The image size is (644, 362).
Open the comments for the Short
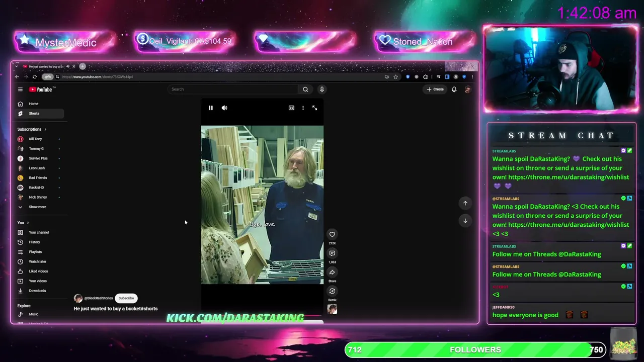[332, 253]
